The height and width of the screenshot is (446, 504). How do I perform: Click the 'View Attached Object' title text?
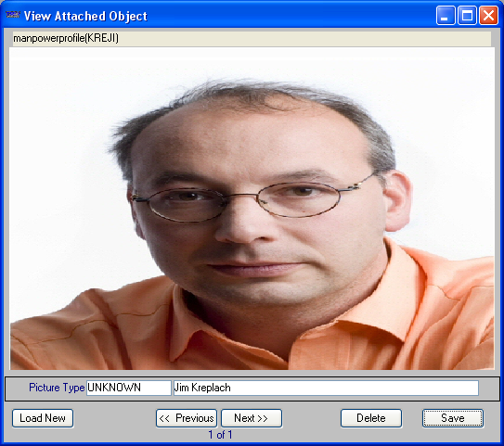tap(85, 16)
